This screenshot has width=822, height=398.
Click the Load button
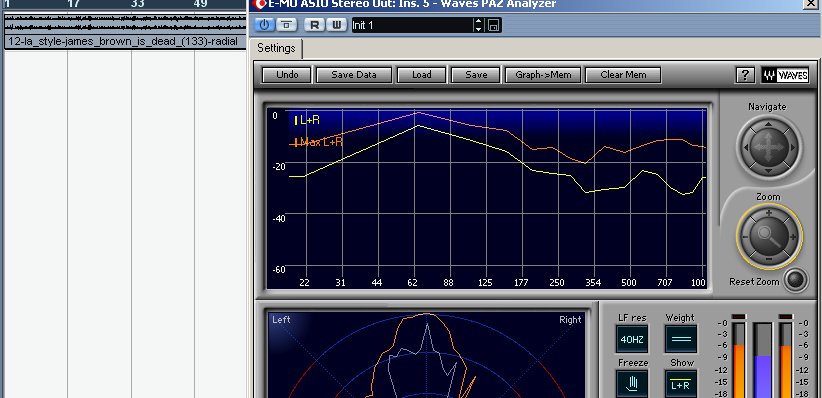point(421,74)
